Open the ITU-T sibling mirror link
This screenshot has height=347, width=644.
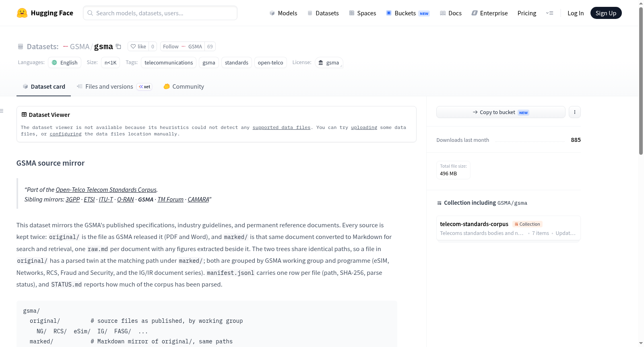(106, 199)
